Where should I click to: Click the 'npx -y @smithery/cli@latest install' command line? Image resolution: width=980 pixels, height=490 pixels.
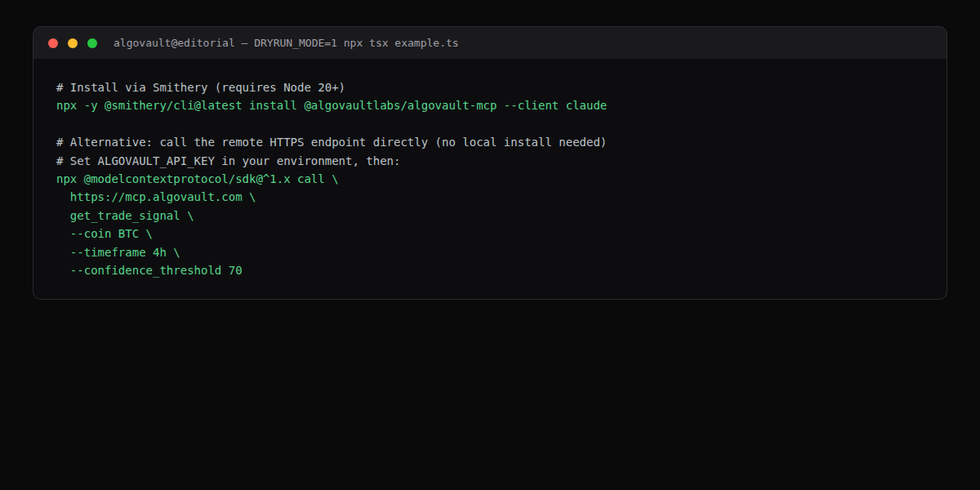click(x=332, y=105)
